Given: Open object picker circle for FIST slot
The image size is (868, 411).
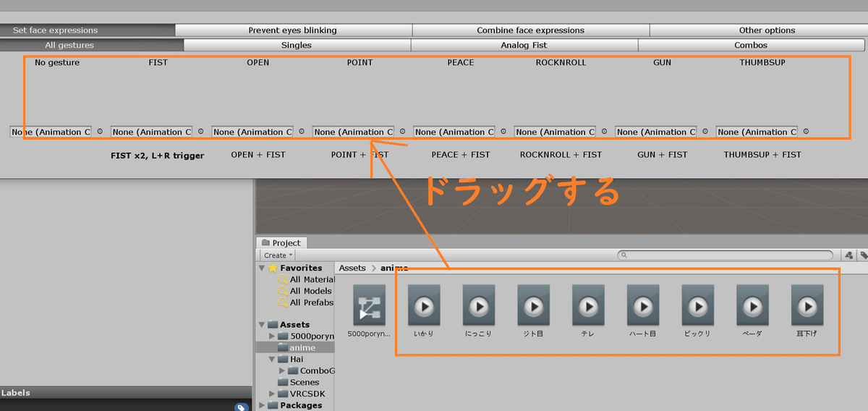Looking at the screenshot, I should click(x=200, y=132).
